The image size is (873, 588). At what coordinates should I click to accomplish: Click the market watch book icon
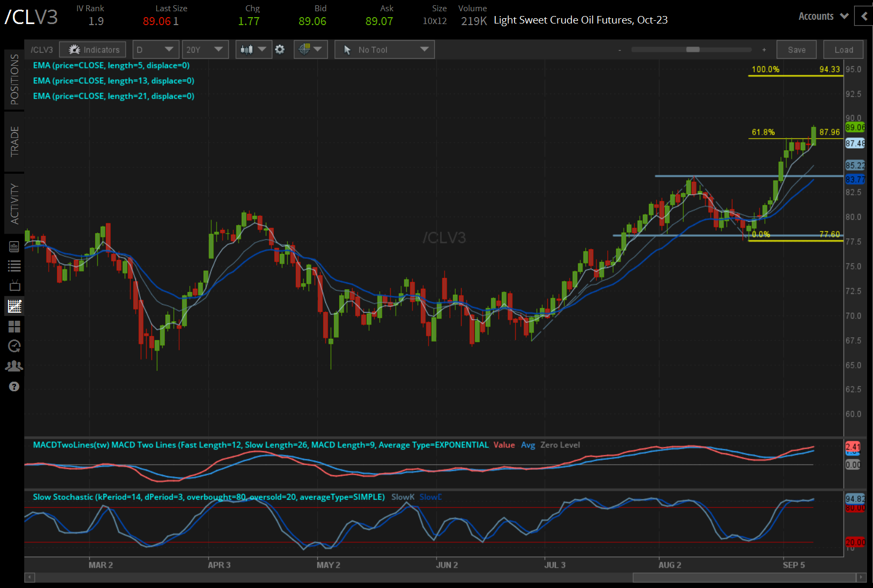click(14, 246)
